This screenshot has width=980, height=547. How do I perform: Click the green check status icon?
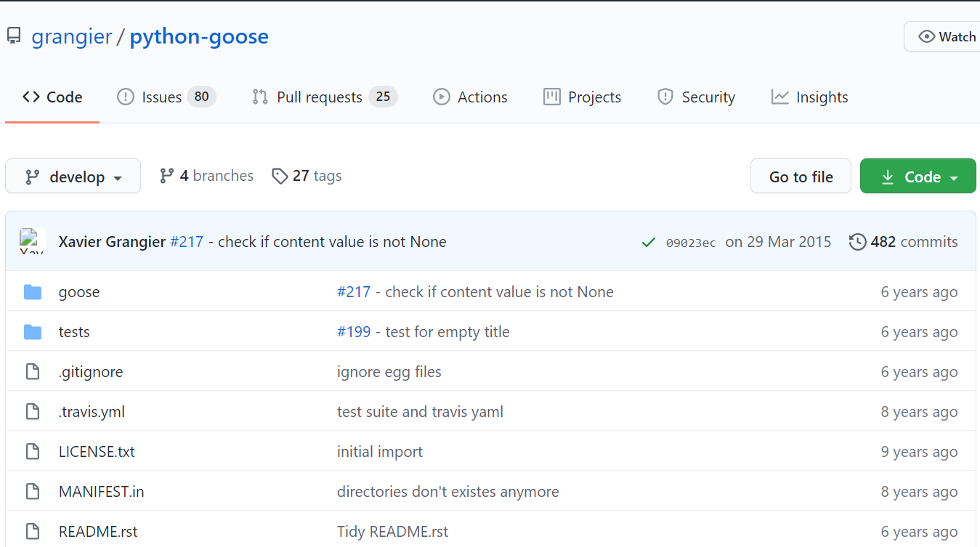(649, 242)
